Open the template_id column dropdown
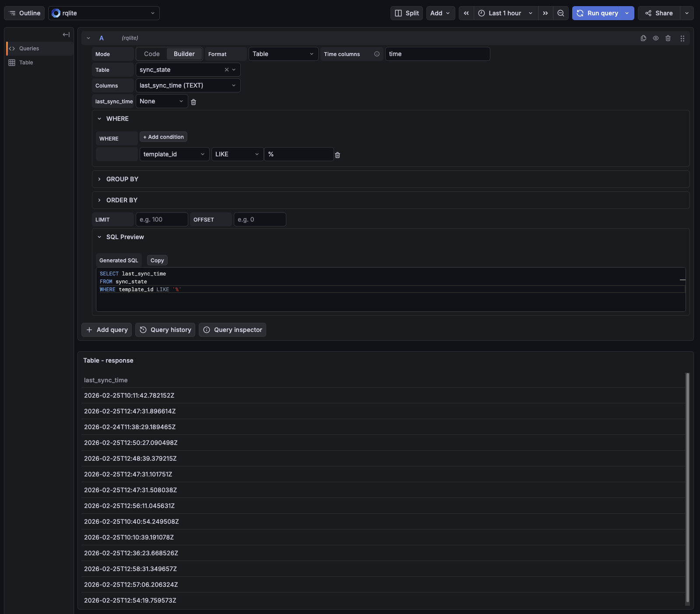The width and height of the screenshot is (700, 614). [174, 154]
